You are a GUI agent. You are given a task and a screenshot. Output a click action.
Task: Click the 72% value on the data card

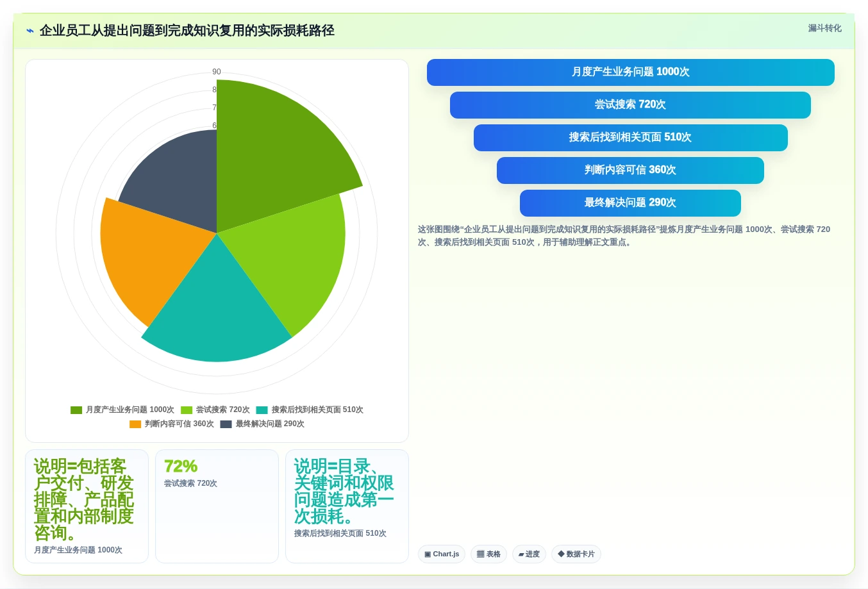(x=181, y=467)
